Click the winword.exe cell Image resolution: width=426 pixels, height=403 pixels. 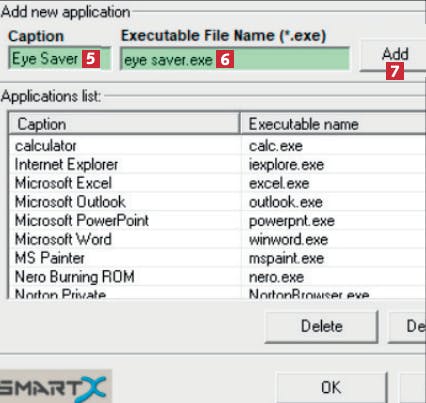(288, 239)
